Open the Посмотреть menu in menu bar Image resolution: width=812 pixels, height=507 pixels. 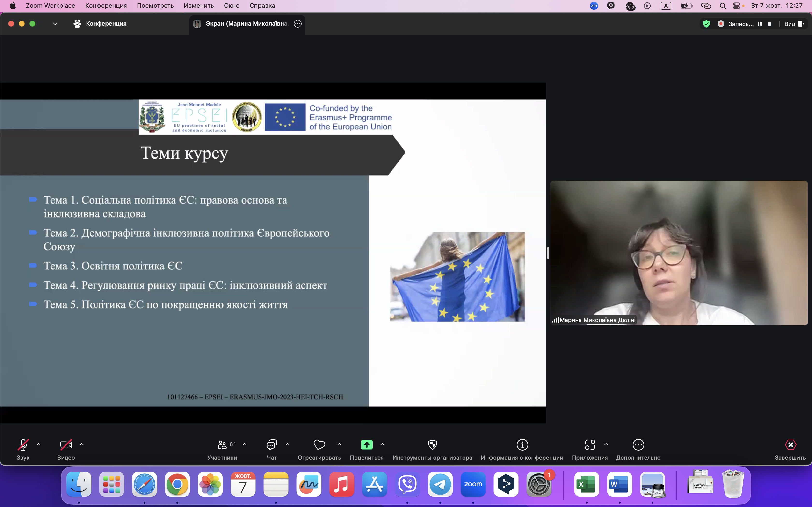click(x=155, y=6)
